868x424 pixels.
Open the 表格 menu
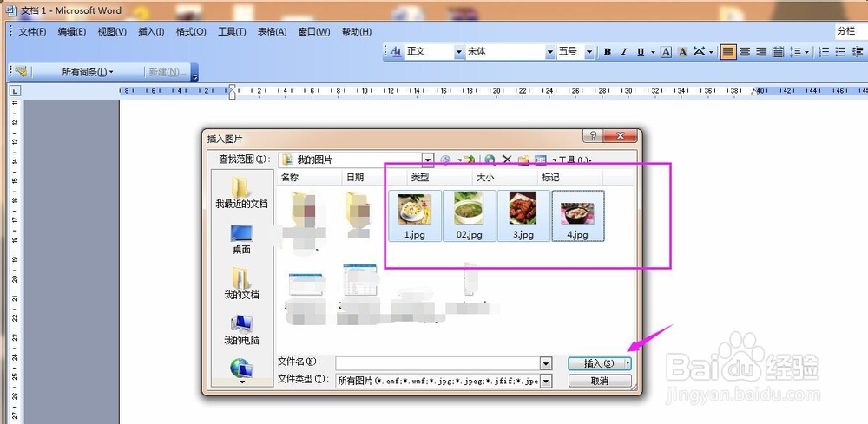coord(272,31)
